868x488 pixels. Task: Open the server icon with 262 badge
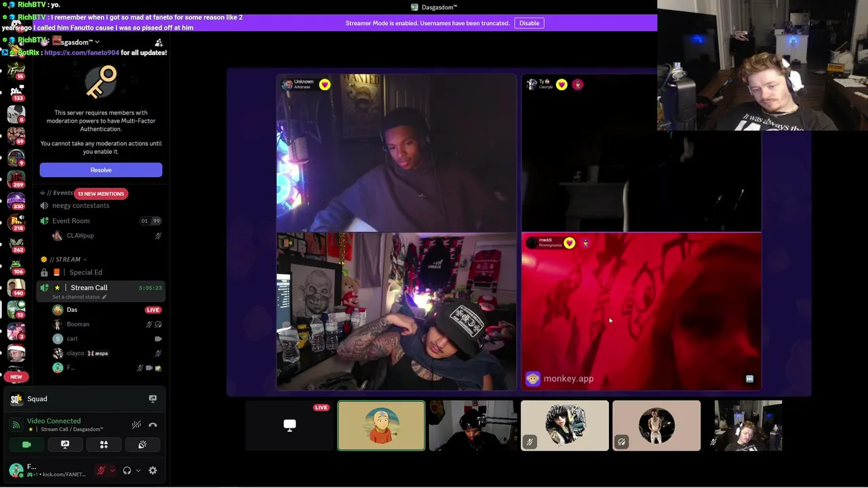point(16,243)
